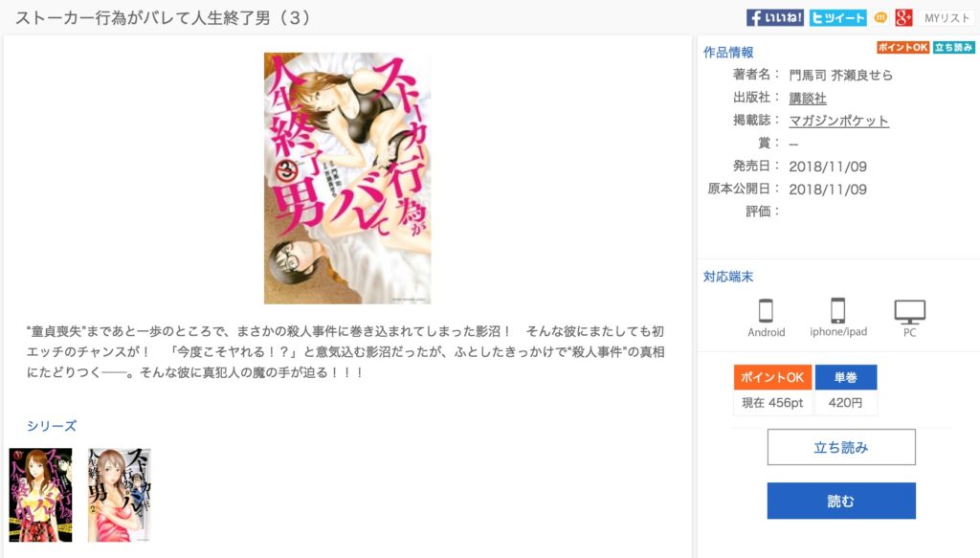Add to MYリスト
Viewport: 980px width, 558px height.
click(947, 18)
